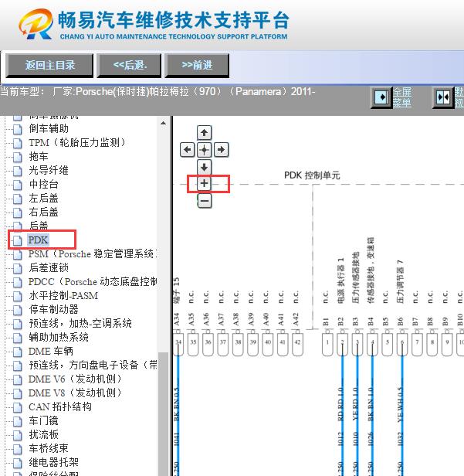
Task: Click the tree scrollbar up arrow
Action: (x=163, y=123)
